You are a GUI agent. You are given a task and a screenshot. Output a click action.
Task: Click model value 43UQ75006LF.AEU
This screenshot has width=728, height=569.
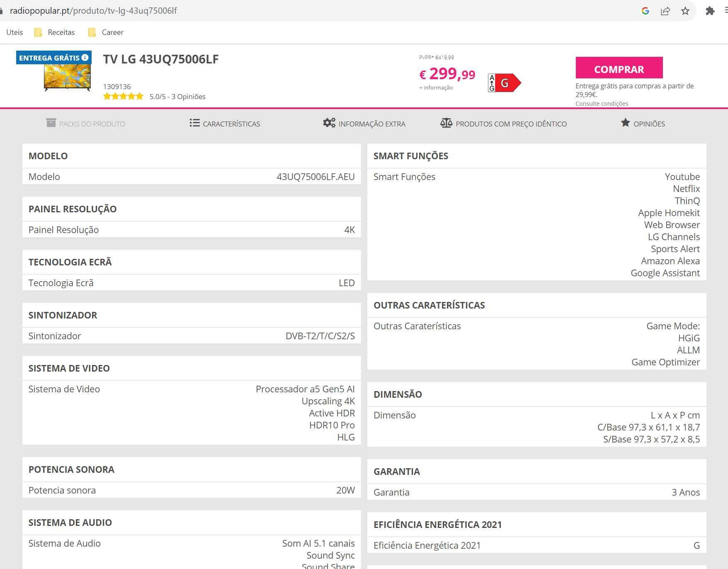(x=315, y=177)
